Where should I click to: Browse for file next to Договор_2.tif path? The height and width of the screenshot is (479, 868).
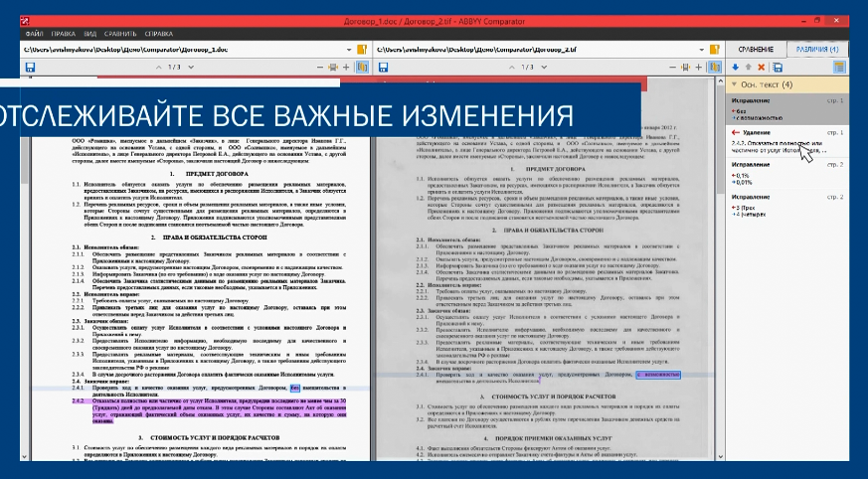point(715,50)
